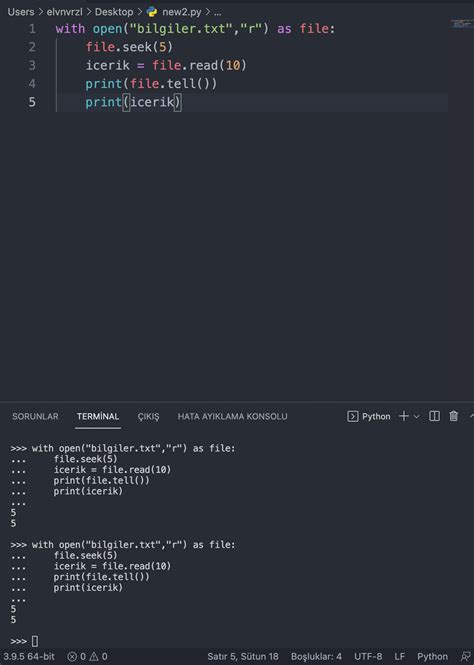Image resolution: width=474 pixels, height=665 pixels.
Task: Change Python 3.9.5 64-bit interpreter
Action: pos(29,657)
